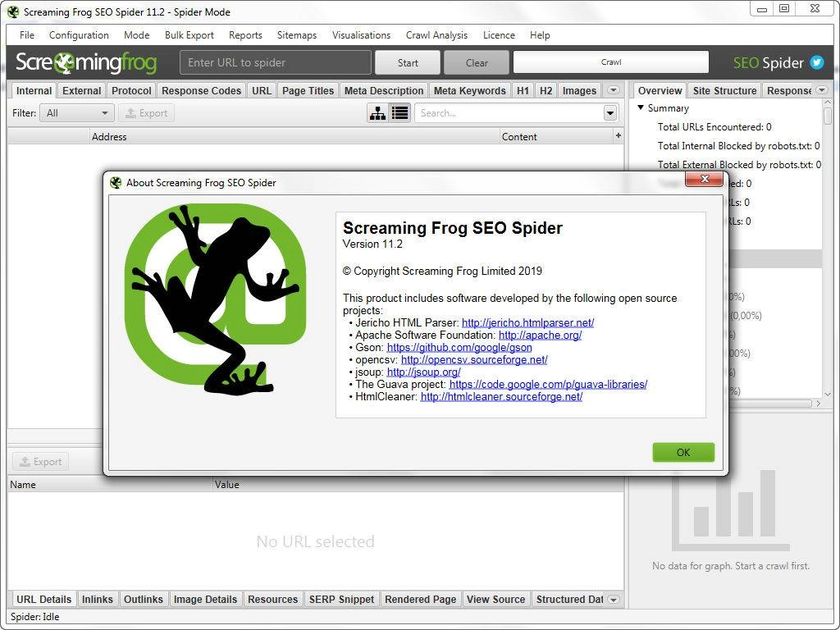Open the Jericho HTML Parser link
Image resolution: width=840 pixels, height=630 pixels.
coord(527,322)
